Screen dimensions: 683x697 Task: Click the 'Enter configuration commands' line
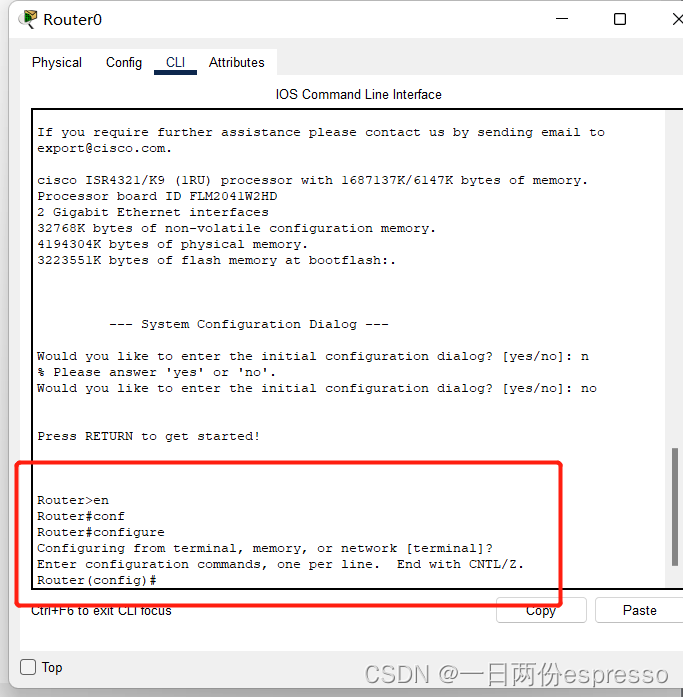coord(280,564)
